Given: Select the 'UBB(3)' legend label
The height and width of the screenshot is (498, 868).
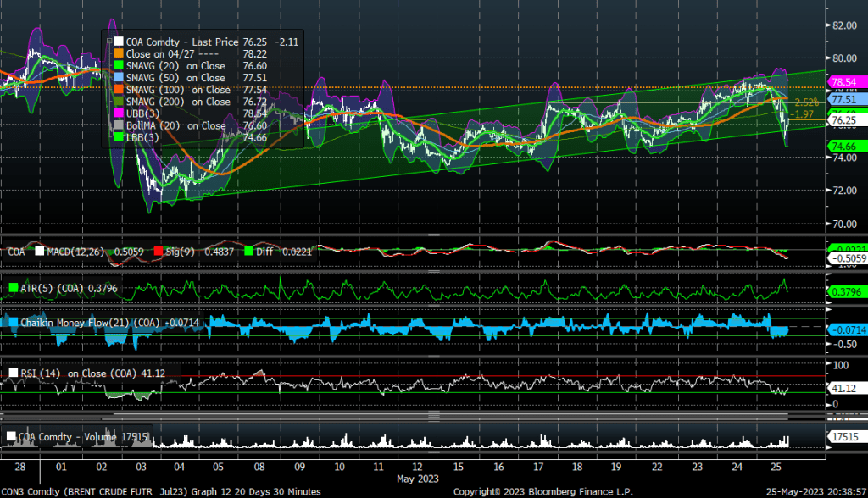Looking at the screenshot, I should click(x=142, y=114).
